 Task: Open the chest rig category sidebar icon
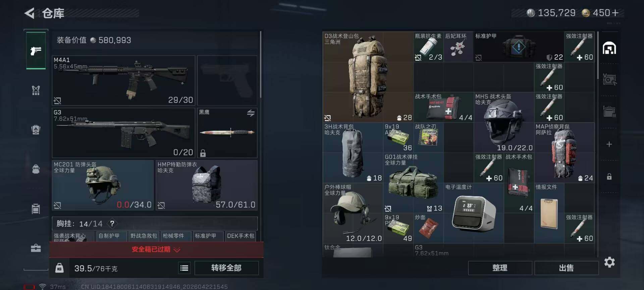click(x=36, y=90)
